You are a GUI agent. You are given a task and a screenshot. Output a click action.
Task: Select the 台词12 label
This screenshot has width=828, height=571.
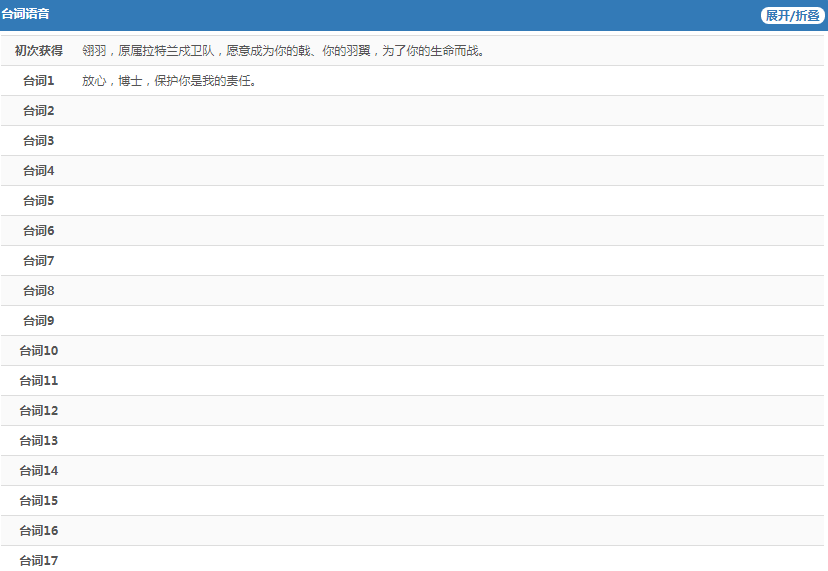click(39, 410)
